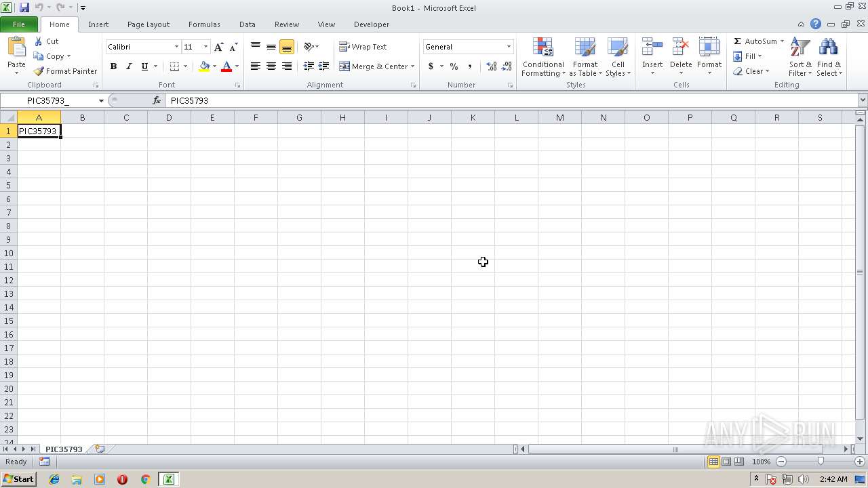The height and width of the screenshot is (488, 868).
Task: Open Conditional Formatting menu
Action: pyautogui.click(x=543, y=58)
